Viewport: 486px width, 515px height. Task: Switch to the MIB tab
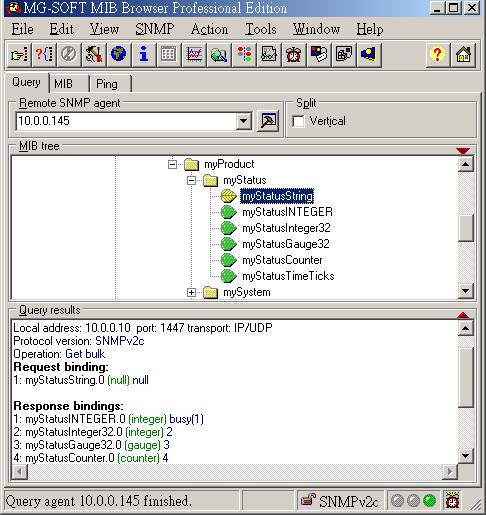coord(63,84)
